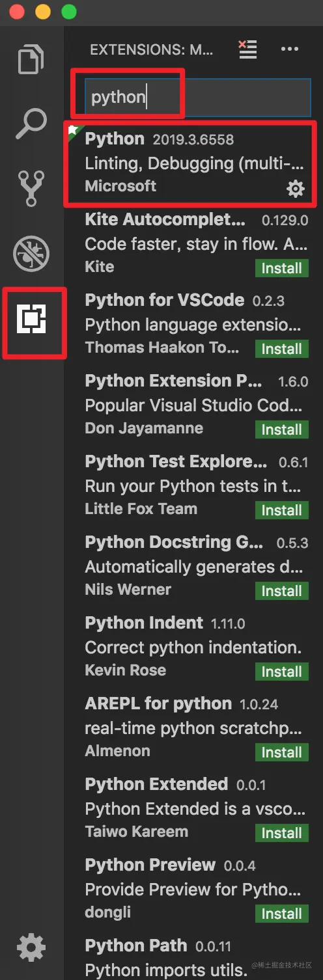
Task: Click 'Automatically generates d...' description
Action: [193, 567]
